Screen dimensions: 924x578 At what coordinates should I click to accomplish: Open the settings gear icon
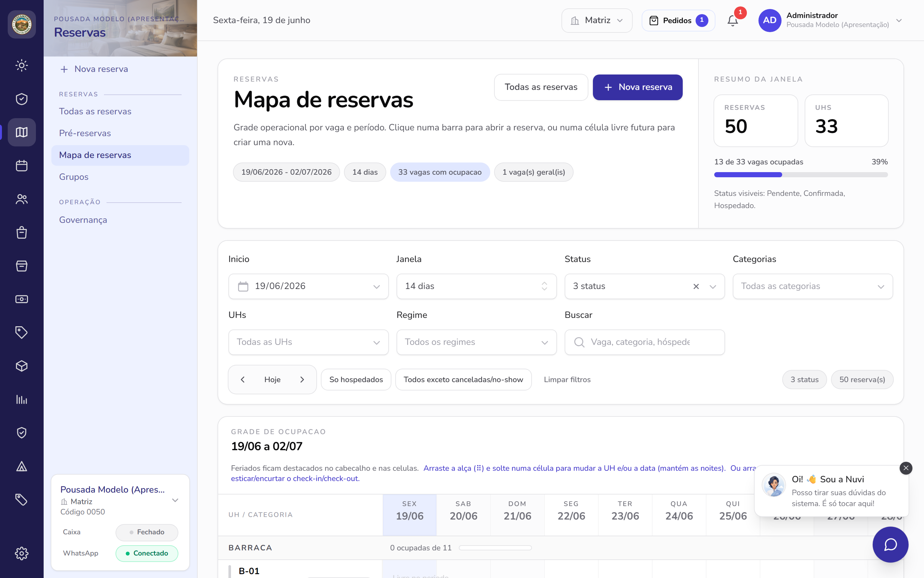[22, 553]
